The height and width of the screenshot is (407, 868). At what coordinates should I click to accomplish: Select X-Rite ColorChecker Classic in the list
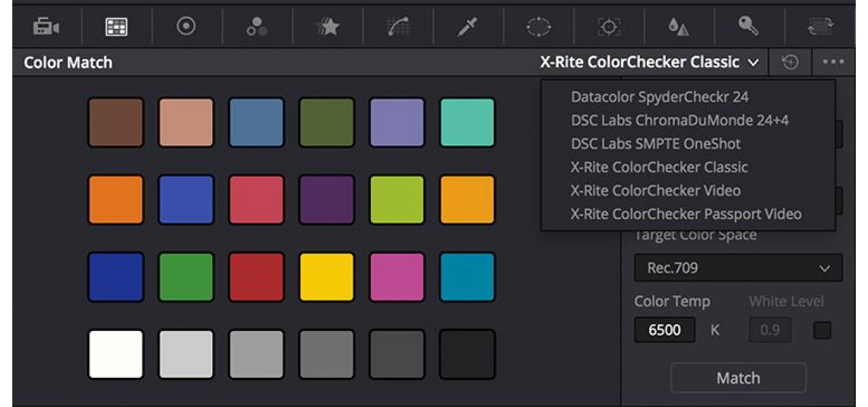[x=659, y=168]
